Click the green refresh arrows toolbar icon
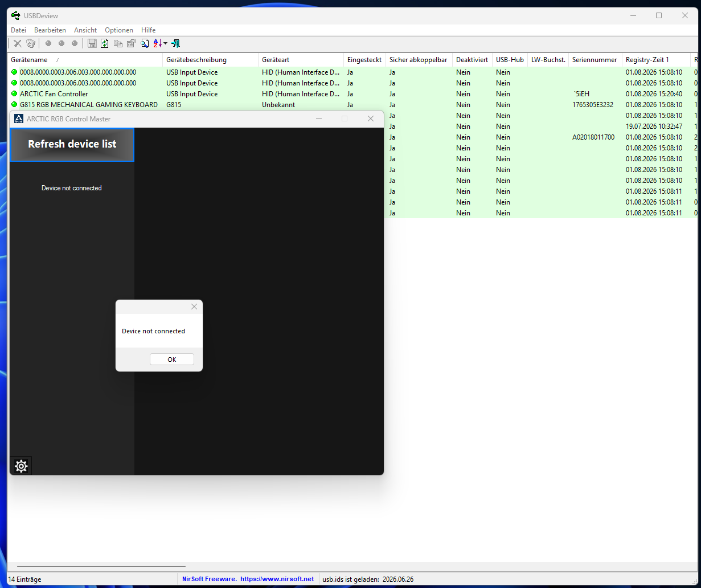Screen dimensions: 701x588 pos(105,43)
